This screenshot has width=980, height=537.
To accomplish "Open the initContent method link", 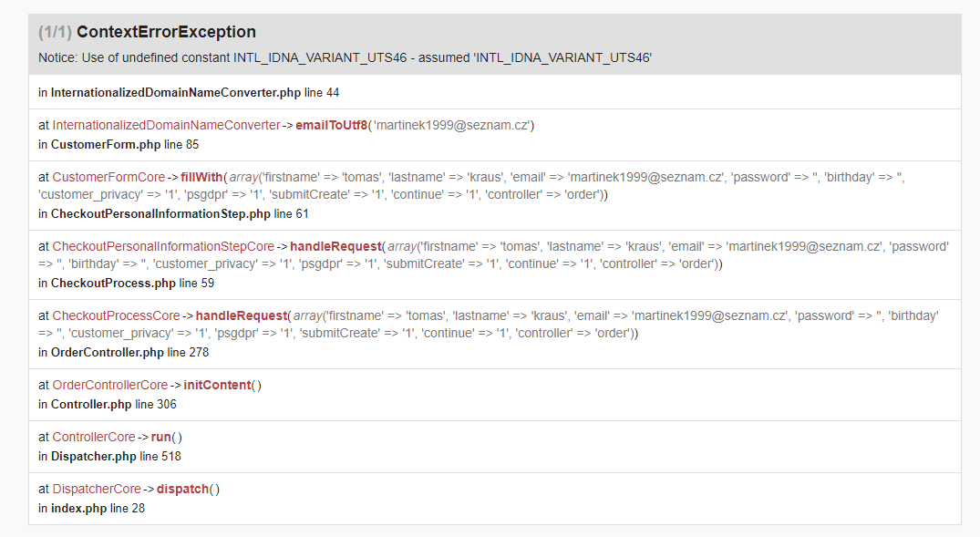I will (x=220, y=385).
